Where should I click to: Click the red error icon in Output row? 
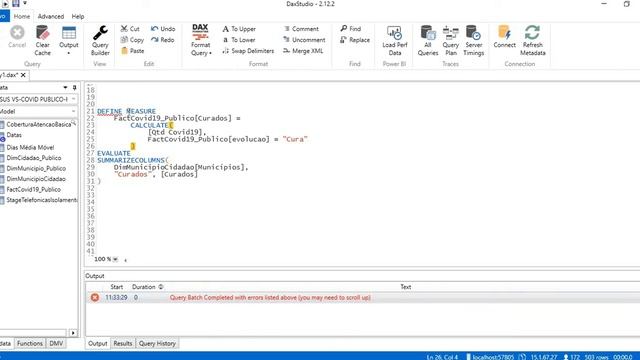[x=95, y=298]
